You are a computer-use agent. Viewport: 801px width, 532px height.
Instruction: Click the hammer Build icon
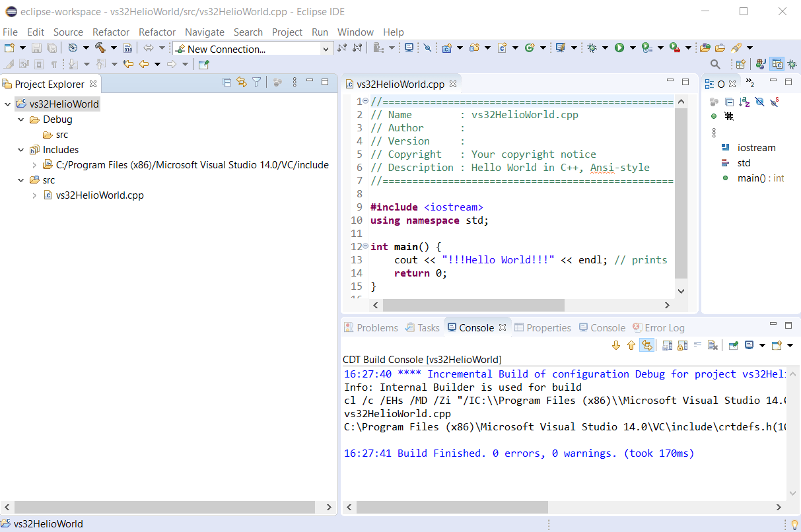point(100,48)
